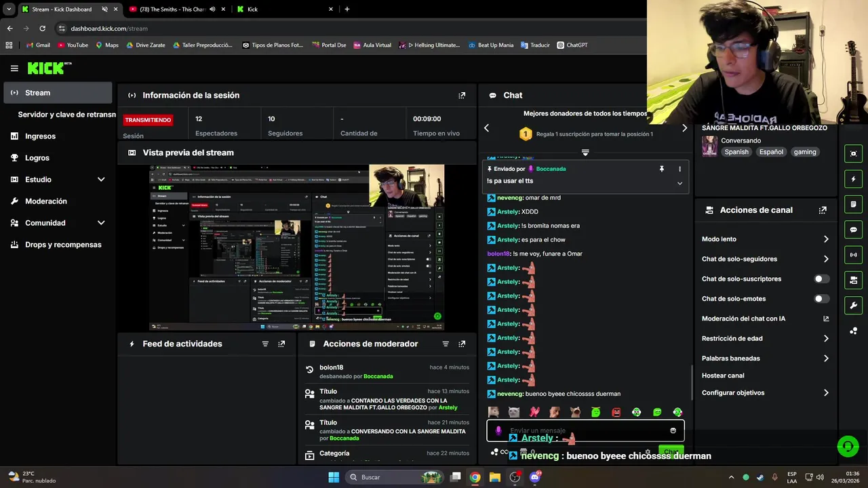This screenshot has width=868, height=488.
Task: Select the white cat emote
Action: click(x=514, y=412)
